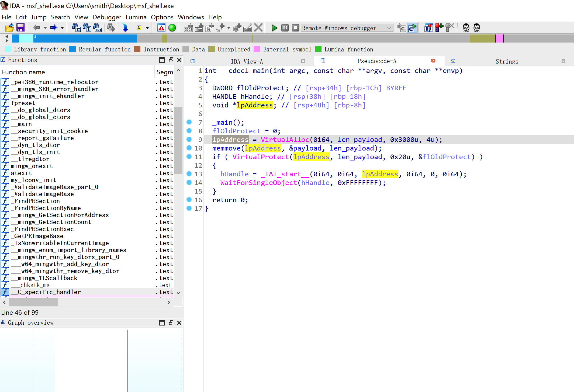This screenshot has width=574, height=392.
Task: Click the blue region in the navigation band
Action: [x=85, y=38]
